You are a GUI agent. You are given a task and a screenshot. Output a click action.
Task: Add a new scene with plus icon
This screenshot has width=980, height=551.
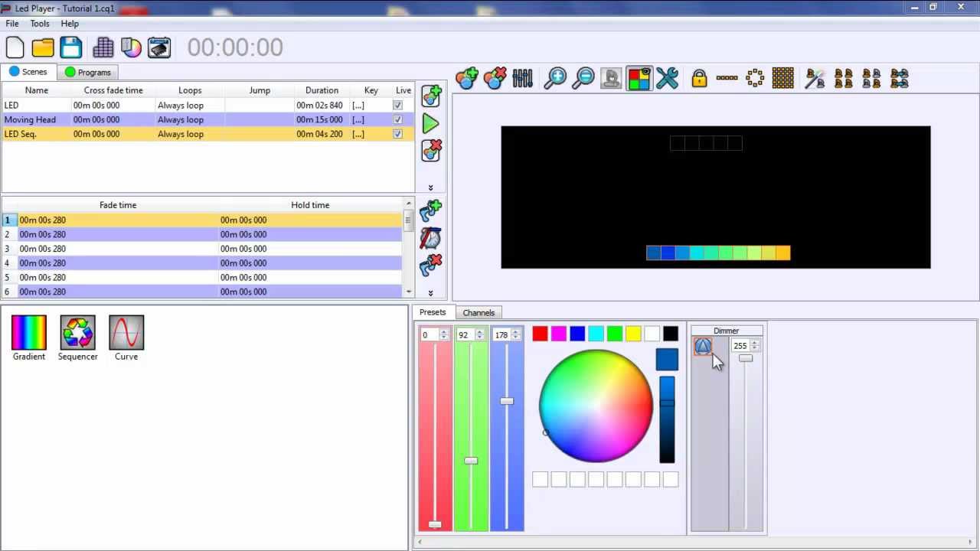[x=431, y=96]
